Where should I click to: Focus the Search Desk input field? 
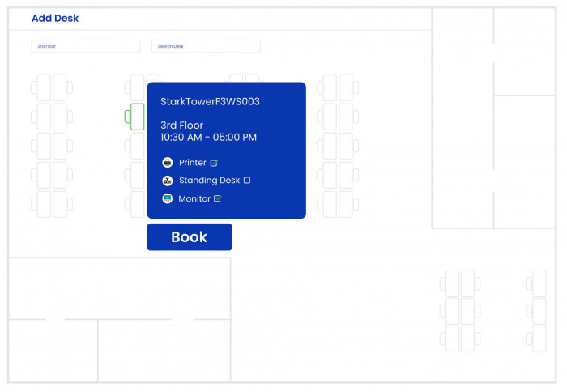coord(206,46)
